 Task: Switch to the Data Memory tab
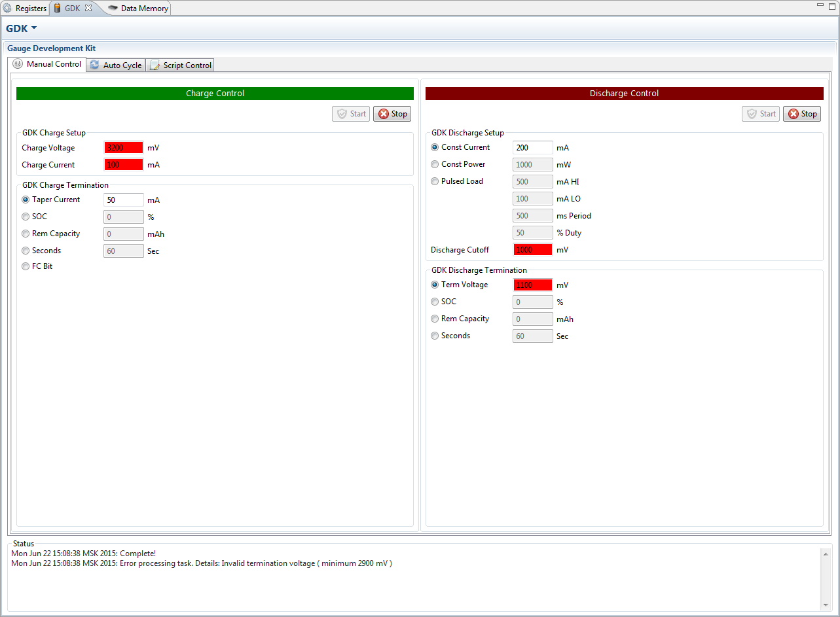tap(138, 9)
